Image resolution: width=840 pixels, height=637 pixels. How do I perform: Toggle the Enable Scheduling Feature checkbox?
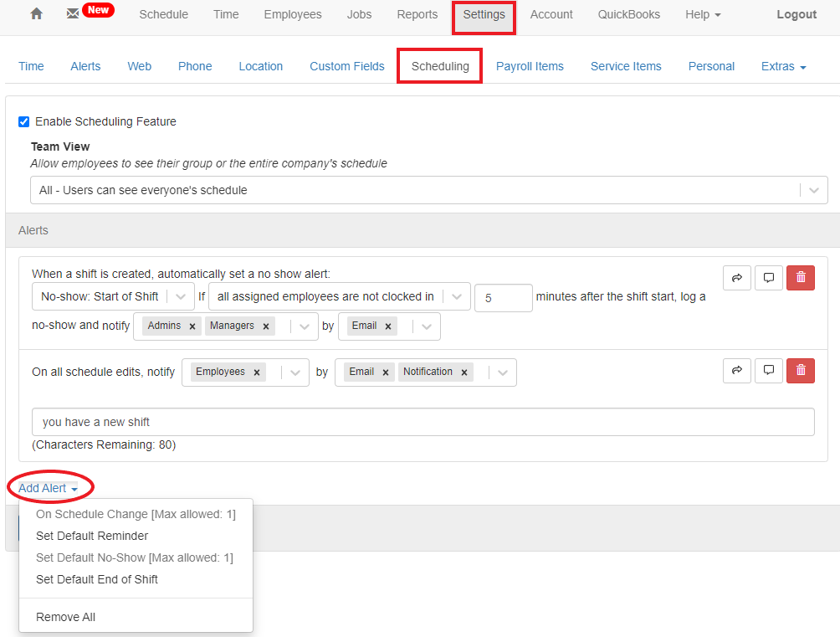pos(24,122)
